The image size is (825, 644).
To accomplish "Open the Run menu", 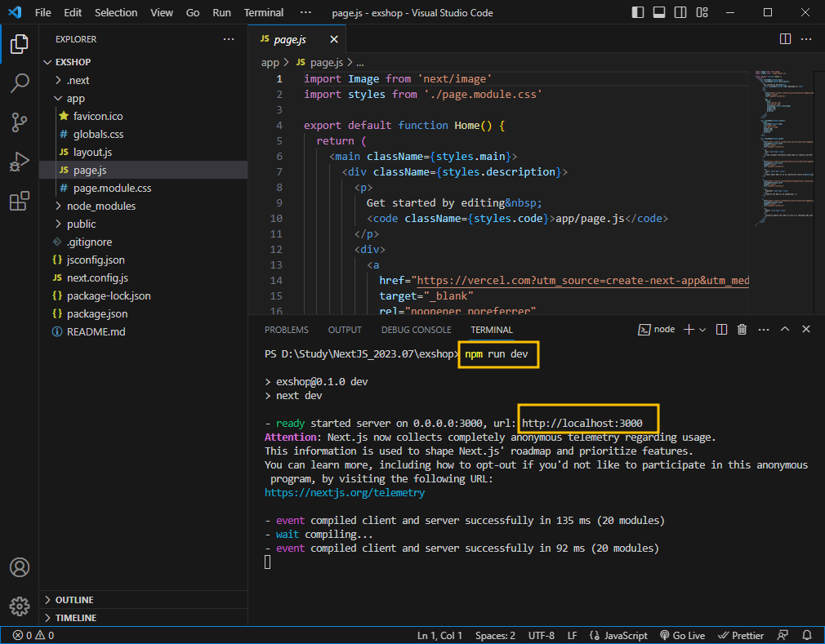I will 221,12.
